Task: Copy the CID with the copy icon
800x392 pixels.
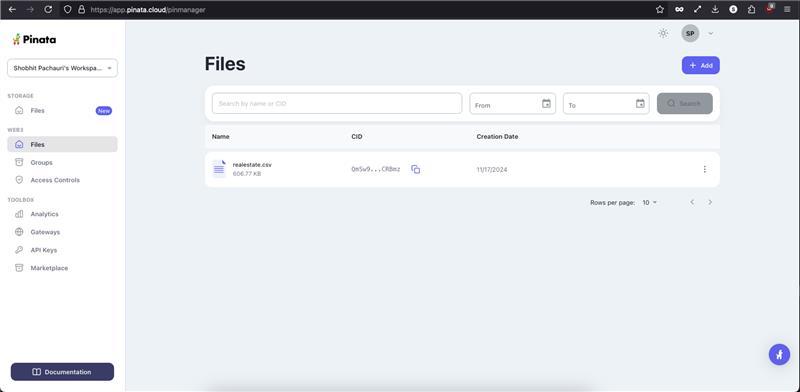Action: pos(415,169)
